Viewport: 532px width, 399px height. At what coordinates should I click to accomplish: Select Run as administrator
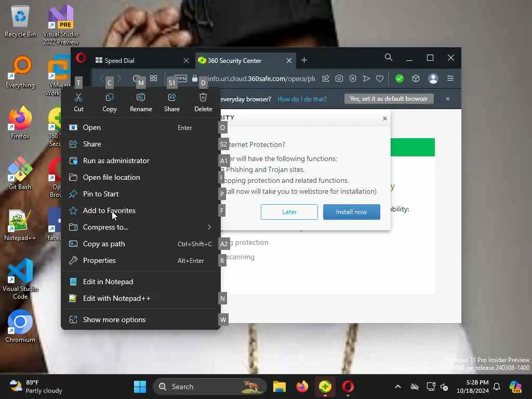141,161
